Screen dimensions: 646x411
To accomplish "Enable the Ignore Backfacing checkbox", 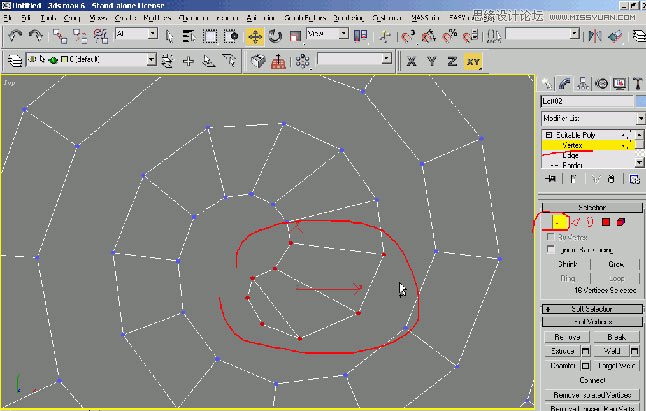I will click(550, 249).
